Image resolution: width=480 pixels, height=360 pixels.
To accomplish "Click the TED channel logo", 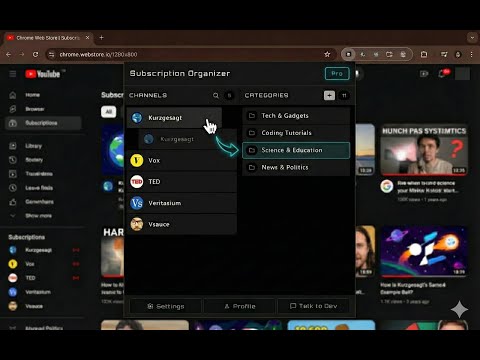I will pyautogui.click(x=137, y=182).
